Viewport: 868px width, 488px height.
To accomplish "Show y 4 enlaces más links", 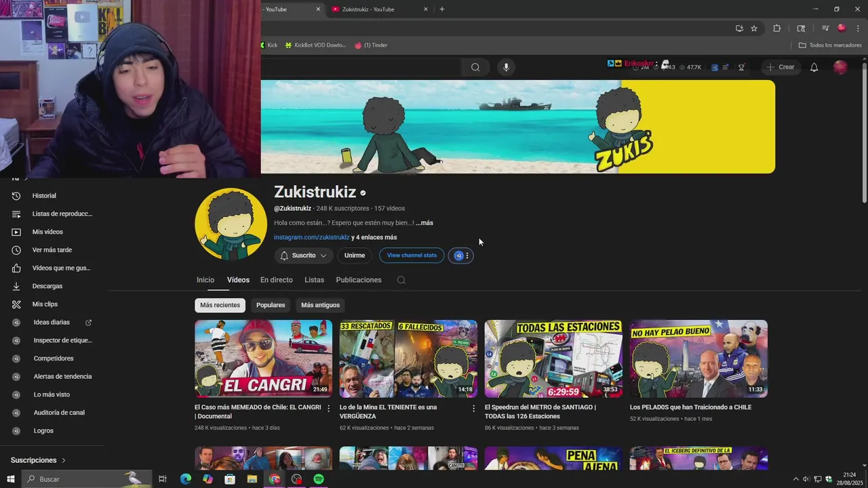I will click(374, 237).
